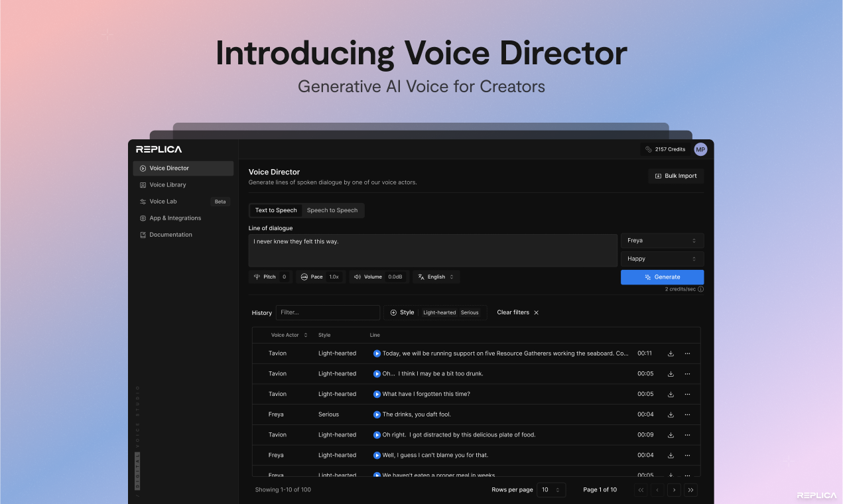Open Documentation in the sidebar
The width and height of the screenshot is (843, 504).
tap(183, 235)
